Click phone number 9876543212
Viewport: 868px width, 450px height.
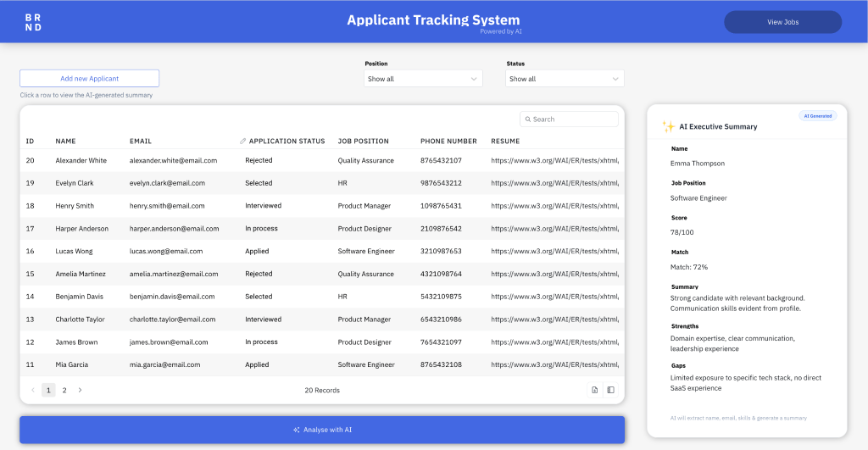coord(441,183)
